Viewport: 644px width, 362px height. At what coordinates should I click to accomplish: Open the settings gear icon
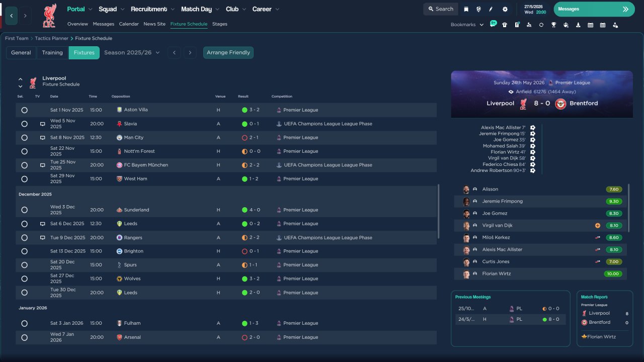point(505,9)
